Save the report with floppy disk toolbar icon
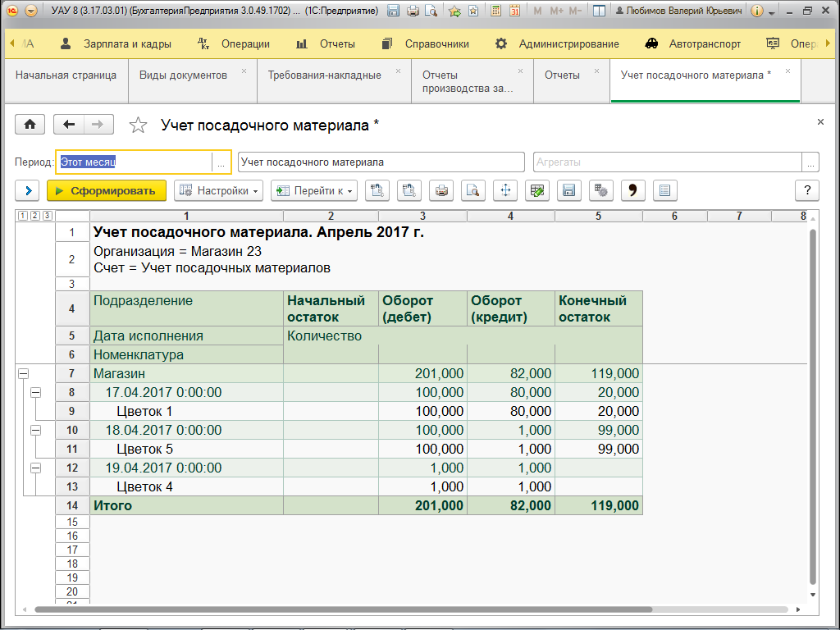 [x=569, y=190]
